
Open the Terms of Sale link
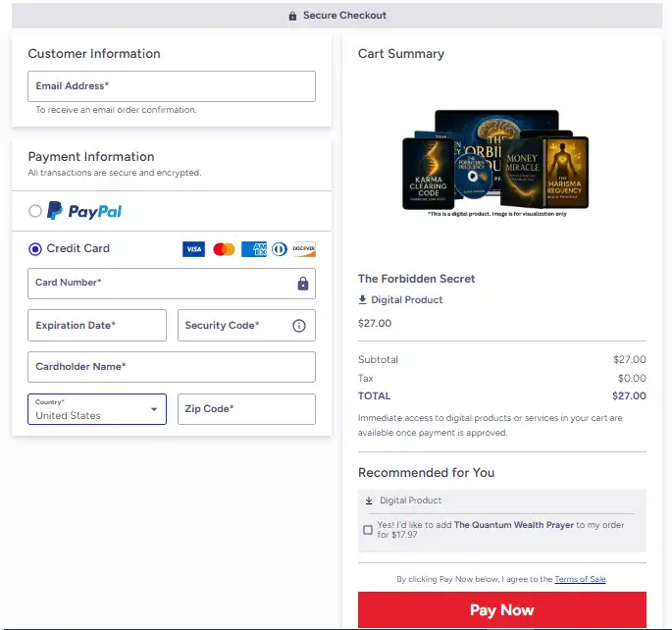pos(580,579)
